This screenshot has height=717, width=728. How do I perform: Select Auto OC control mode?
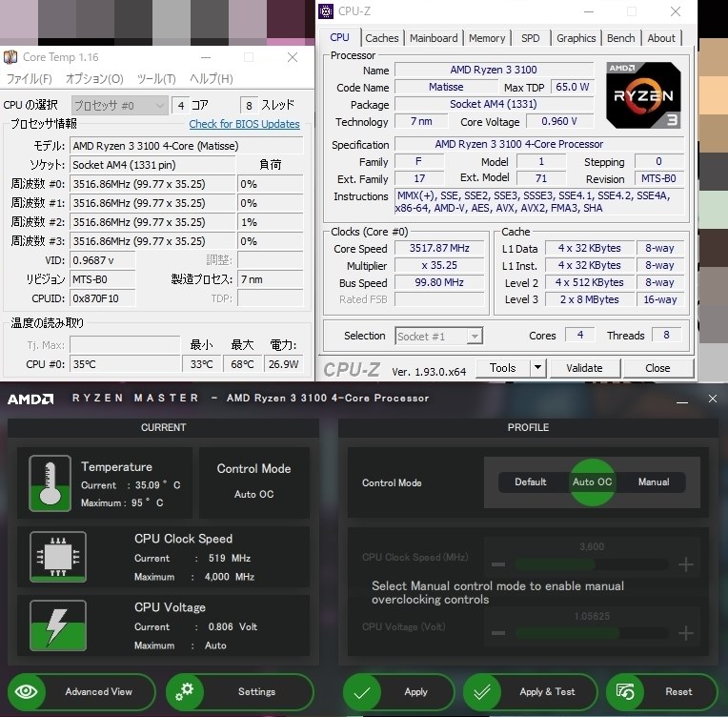pyautogui.click(x=592, y=482)
